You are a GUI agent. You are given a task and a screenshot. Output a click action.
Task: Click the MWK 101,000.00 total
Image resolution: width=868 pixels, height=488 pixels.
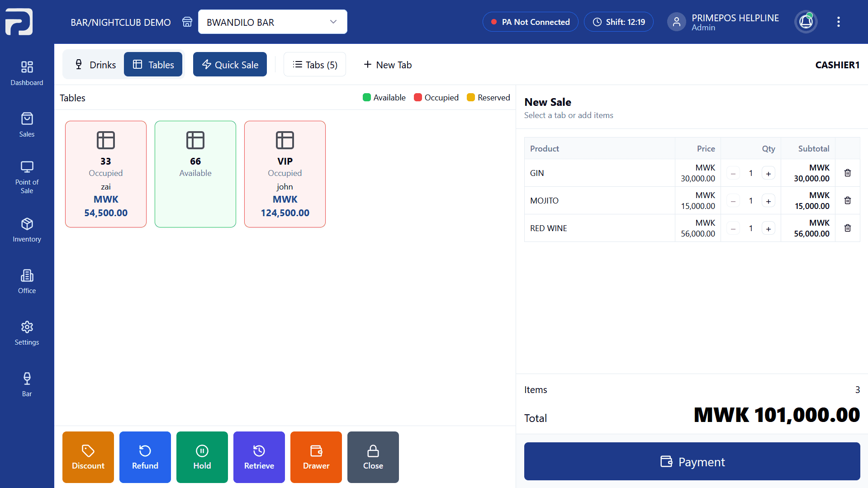tap(777, 414)
